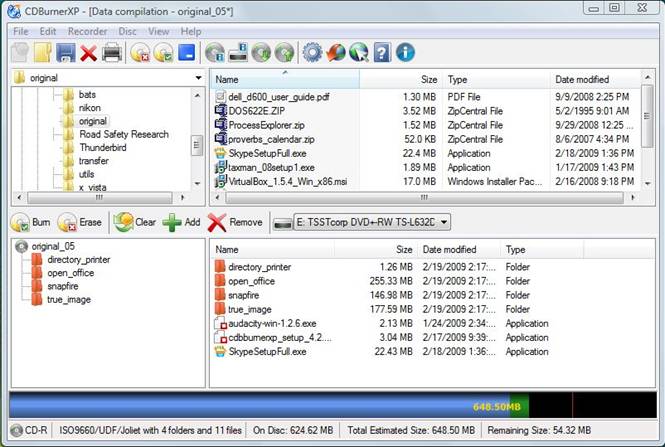Select taxman_08setup1.exe file
Viewport: 665px width, 447px height.
[x=271, y=168]
